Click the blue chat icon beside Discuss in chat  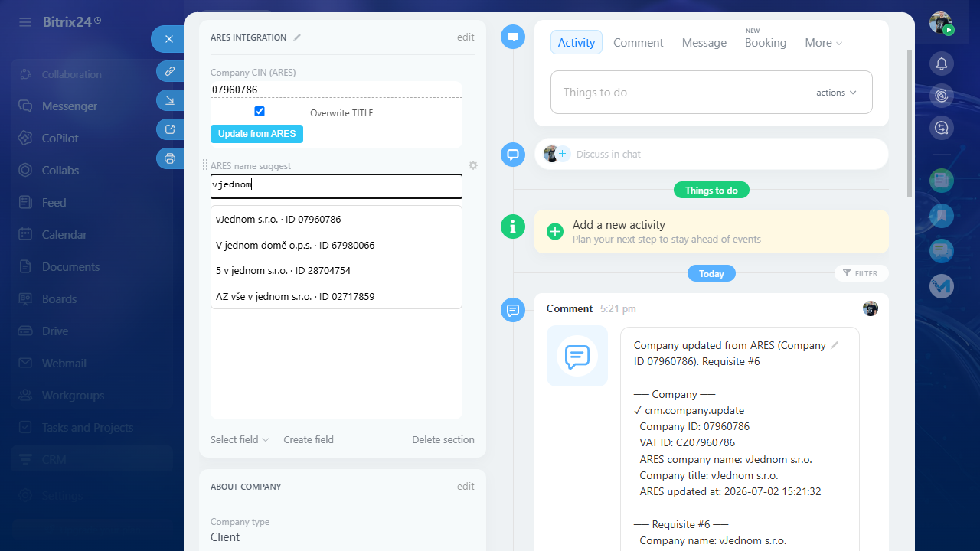pos(513,155)
